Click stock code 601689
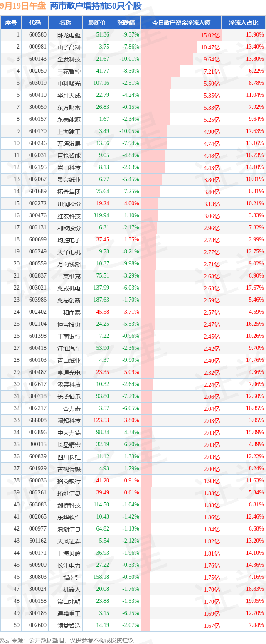Screen dimensions: 266x644 point(38,192)
